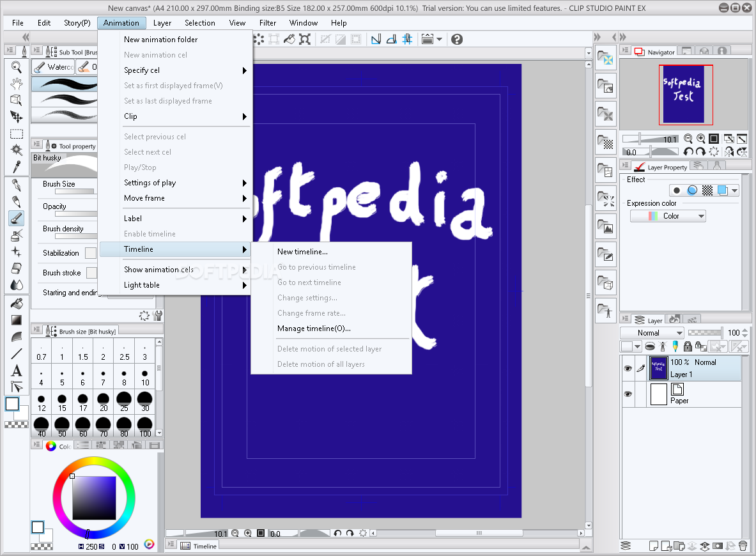Select the Watercolor sub tool group

coord(54,67)
